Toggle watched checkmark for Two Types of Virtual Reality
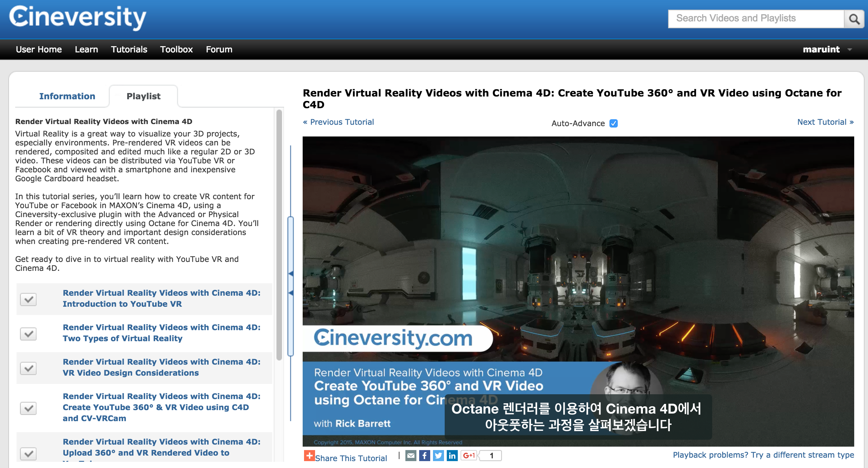 (28, 334)
